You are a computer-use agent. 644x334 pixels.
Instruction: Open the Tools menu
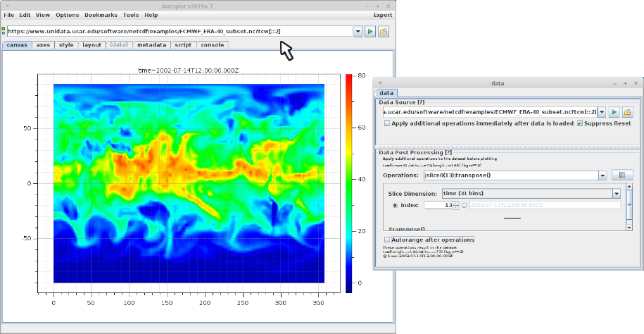pos(131,15)
